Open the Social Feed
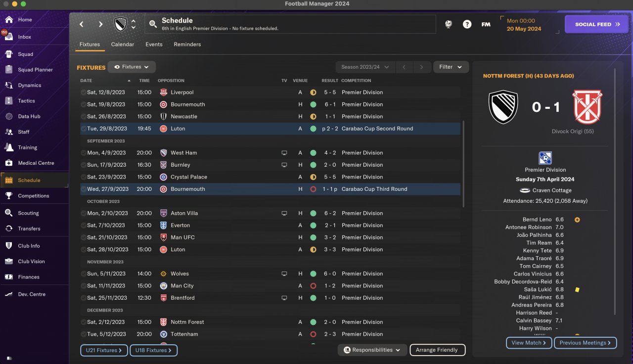 coord(596,24)
